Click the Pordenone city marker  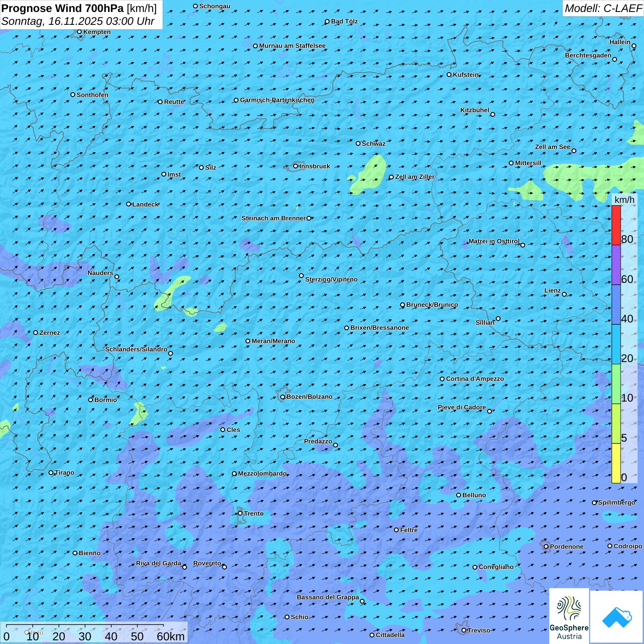coord(546,546)
